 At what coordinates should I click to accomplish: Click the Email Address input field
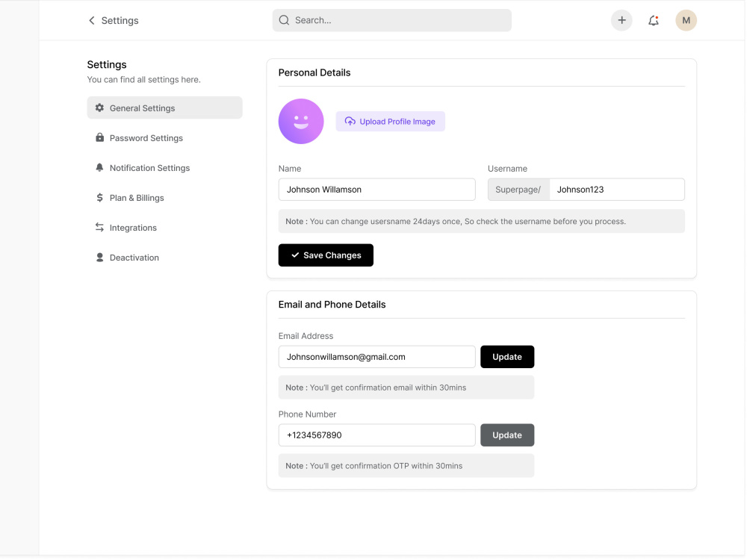point(376,357)
